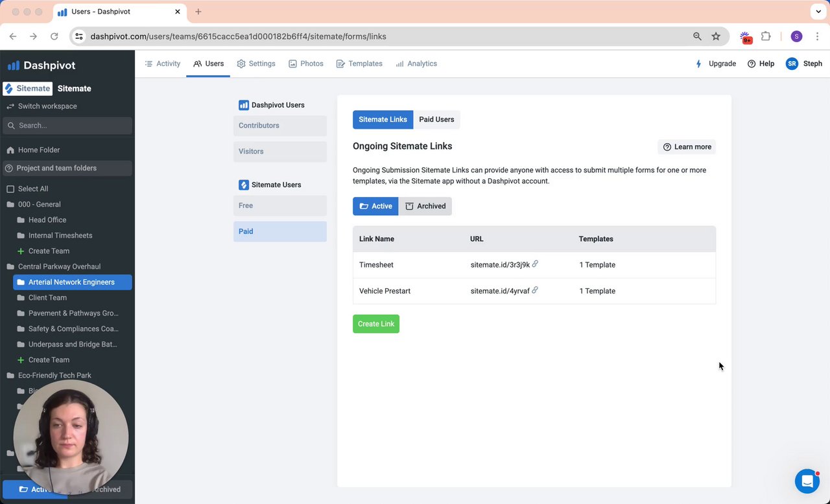Viewport: 830px width, 504px height.
Task: Click the Learn more button
Action: pyautogui.click(x=687, y=146)
